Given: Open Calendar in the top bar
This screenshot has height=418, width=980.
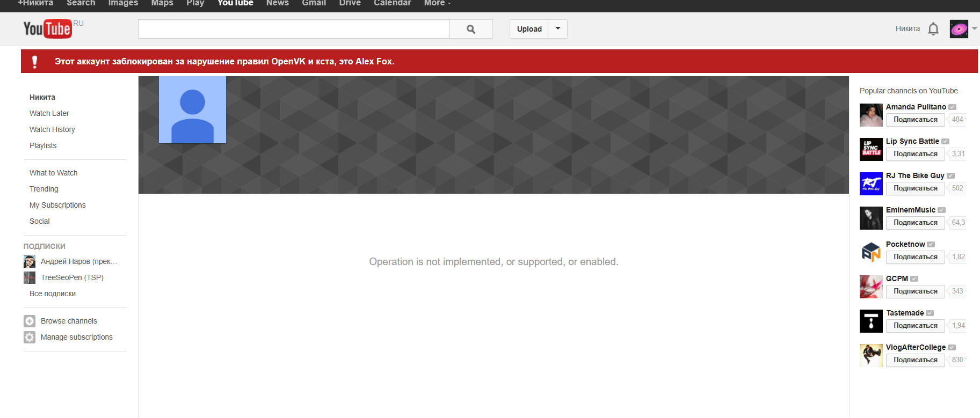Looking at the screenshot, I should point(393,3).
